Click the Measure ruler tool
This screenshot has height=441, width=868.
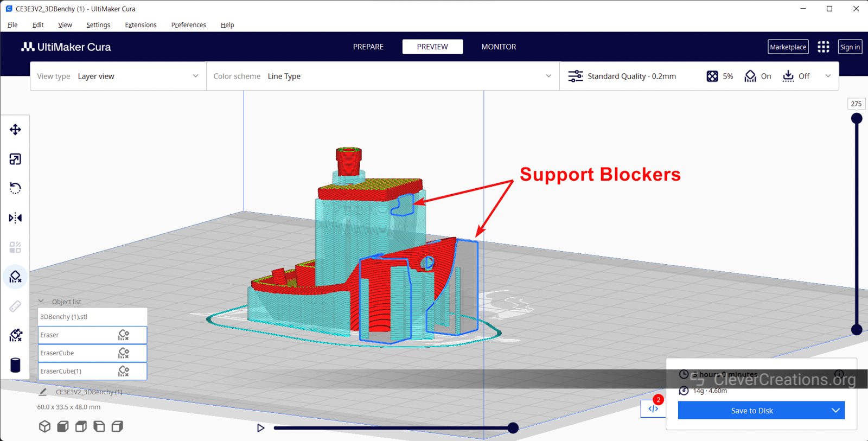[15, 306]
